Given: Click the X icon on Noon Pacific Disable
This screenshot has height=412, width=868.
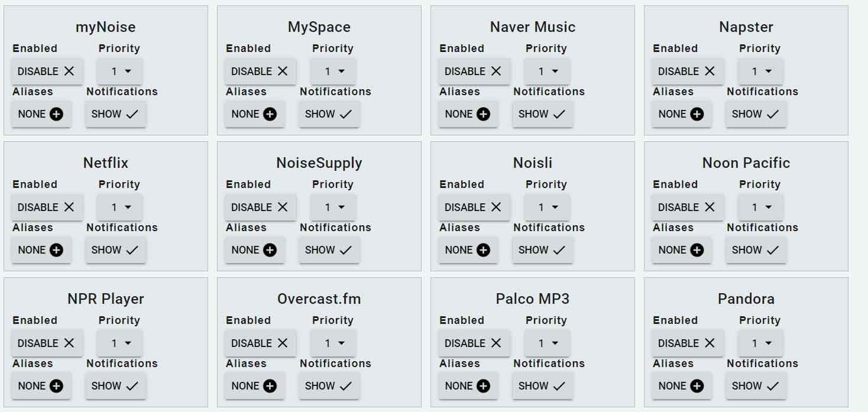Looking at the screenshot, I should coord(710,207).
